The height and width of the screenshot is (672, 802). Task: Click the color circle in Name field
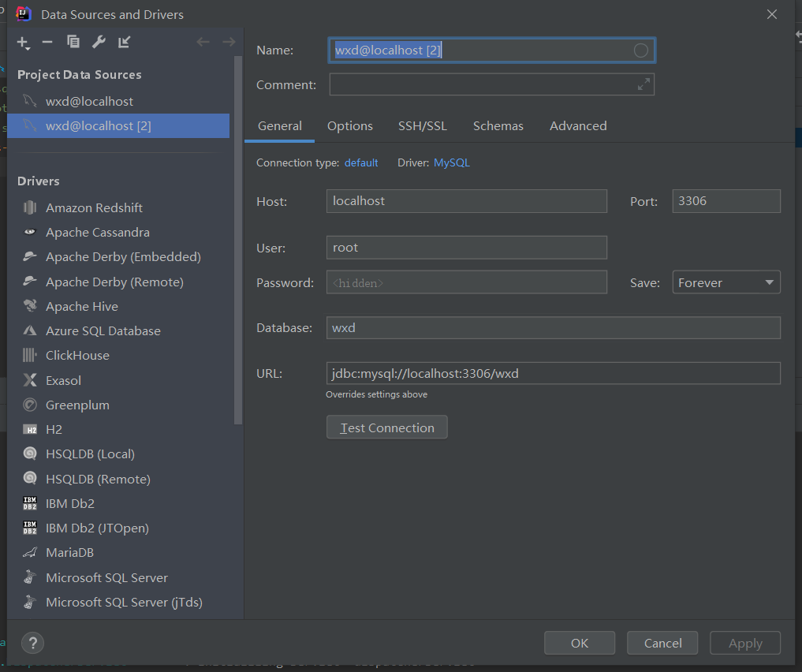click(x=640, y=50)
